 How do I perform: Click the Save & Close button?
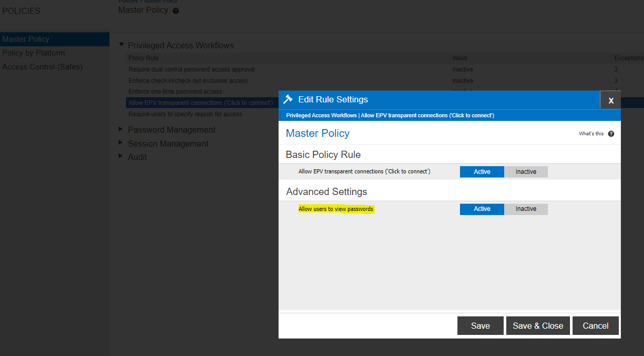tap(538, 326)
